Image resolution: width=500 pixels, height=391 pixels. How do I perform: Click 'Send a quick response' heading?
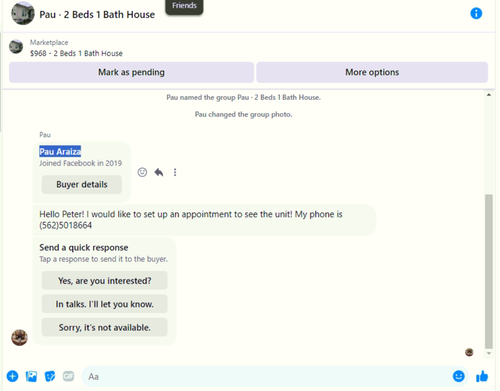pyautogui.click(x=84, y=248)
